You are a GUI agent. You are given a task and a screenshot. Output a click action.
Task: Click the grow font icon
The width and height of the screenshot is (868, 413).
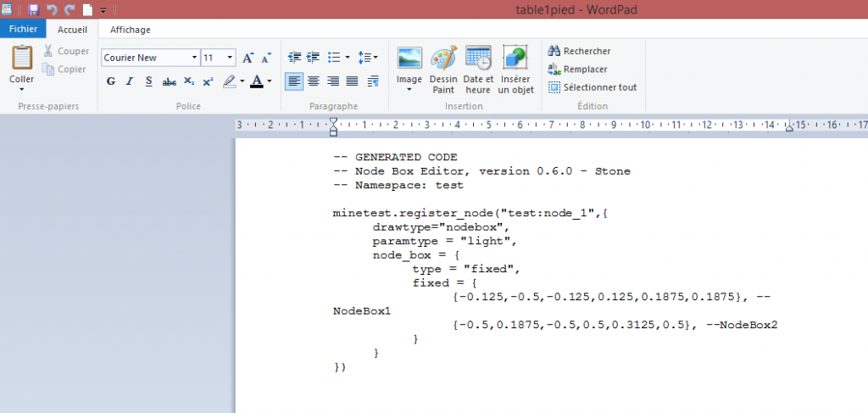coord(248,58)
